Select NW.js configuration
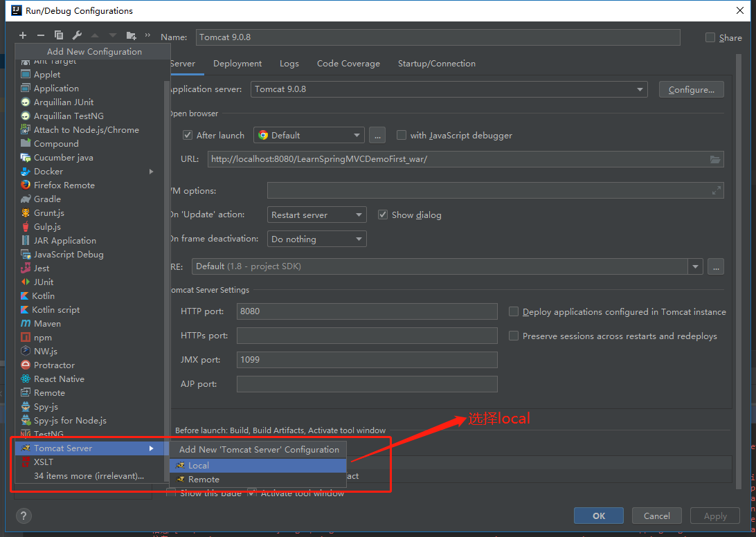756x537 pixels. tap(90, 352)
